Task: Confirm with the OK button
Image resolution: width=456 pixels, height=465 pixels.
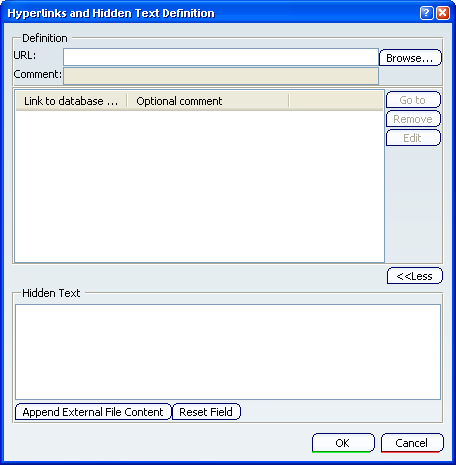Action: pyautogui.click(x=343, y=443)
